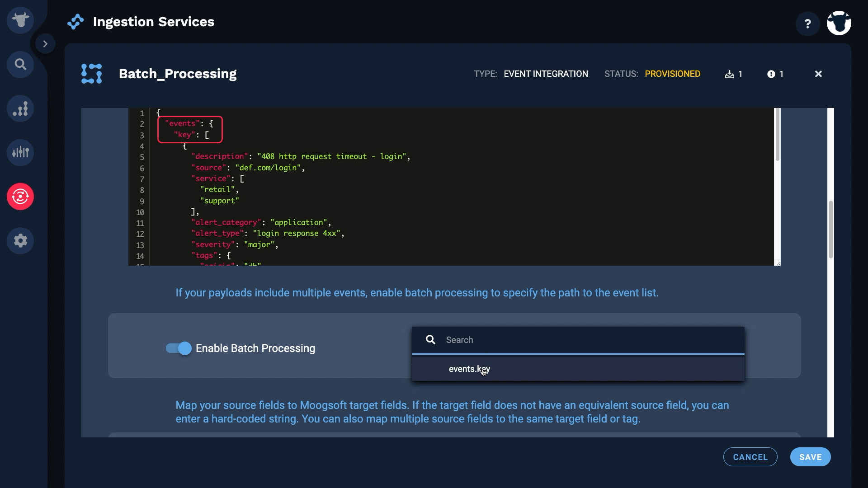Image resolution: width=868 pixels, height=488 pixels.
Task: Click the Batch_Processing title text
Action: coord(178,74)
